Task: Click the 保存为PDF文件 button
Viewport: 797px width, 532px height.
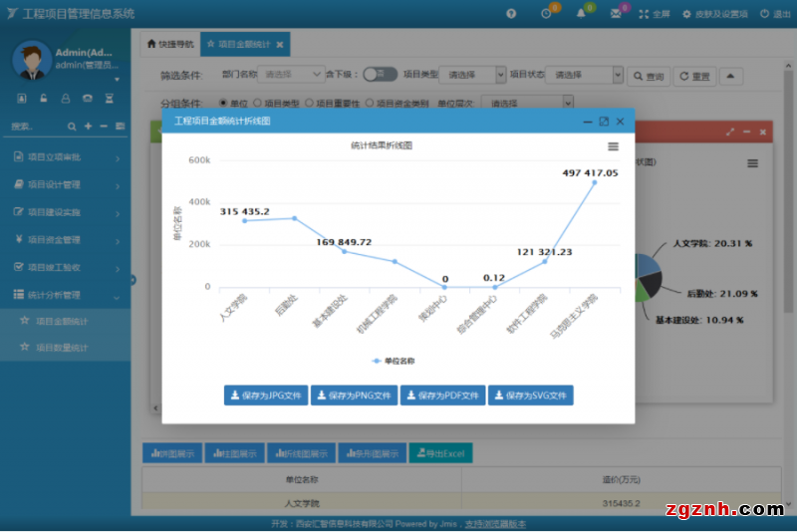Action: (442, 396)
